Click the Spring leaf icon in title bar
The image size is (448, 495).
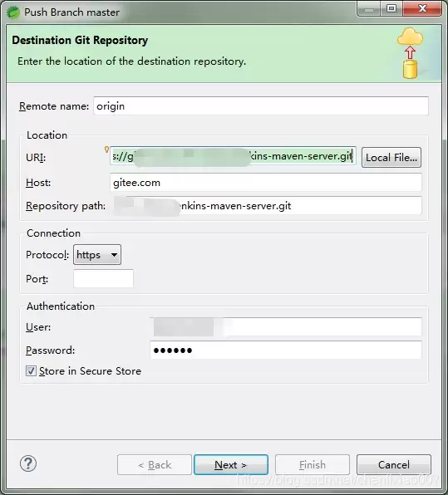point(13,12)
